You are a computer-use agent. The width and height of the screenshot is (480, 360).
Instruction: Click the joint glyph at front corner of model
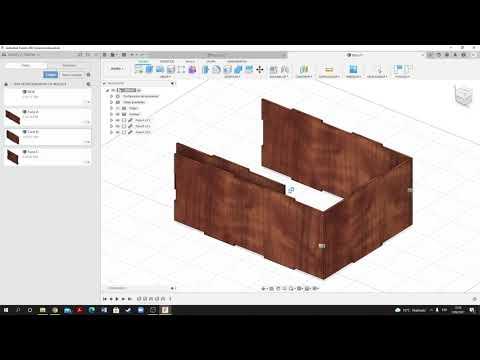click(x=322, y=246)
